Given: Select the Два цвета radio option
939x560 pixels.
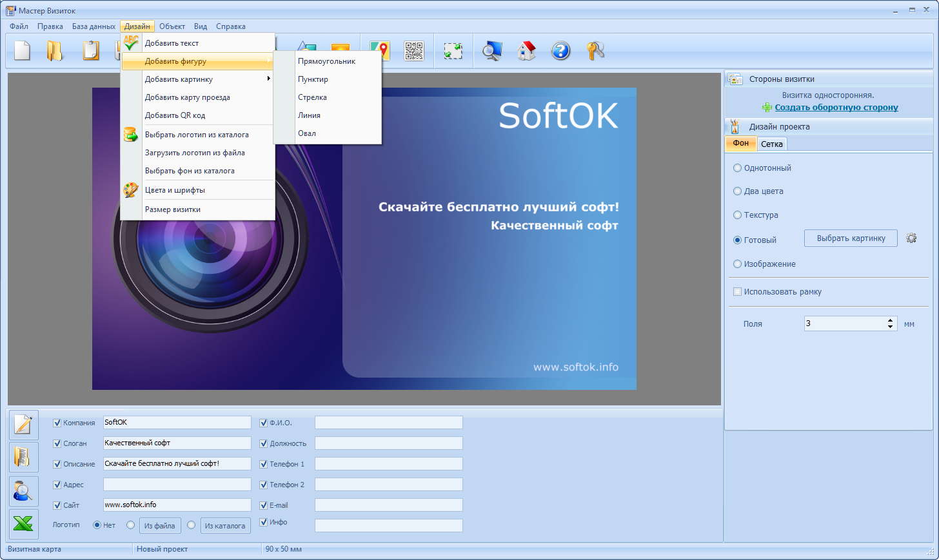Looking at the screenshot, I should click(x=737, y=191).
